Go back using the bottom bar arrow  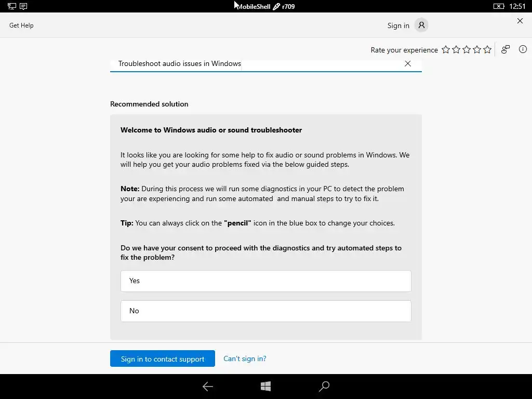pos(208,386)
